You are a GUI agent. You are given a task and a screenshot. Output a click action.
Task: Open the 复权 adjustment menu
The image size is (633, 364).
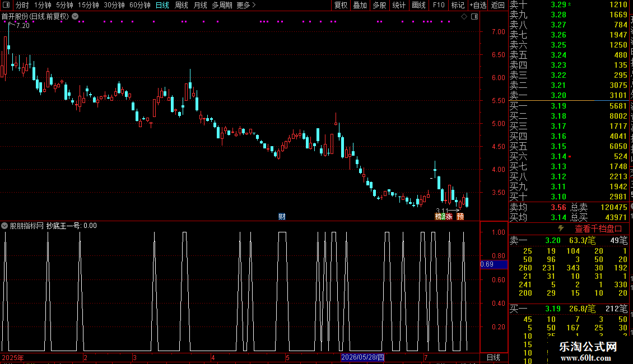click(341, 5)
